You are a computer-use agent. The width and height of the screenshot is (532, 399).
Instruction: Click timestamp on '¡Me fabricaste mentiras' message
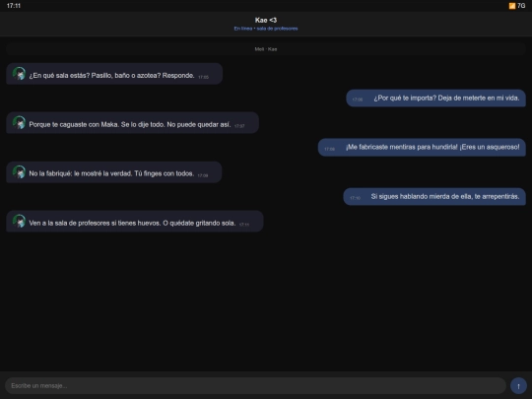[329, 149]
